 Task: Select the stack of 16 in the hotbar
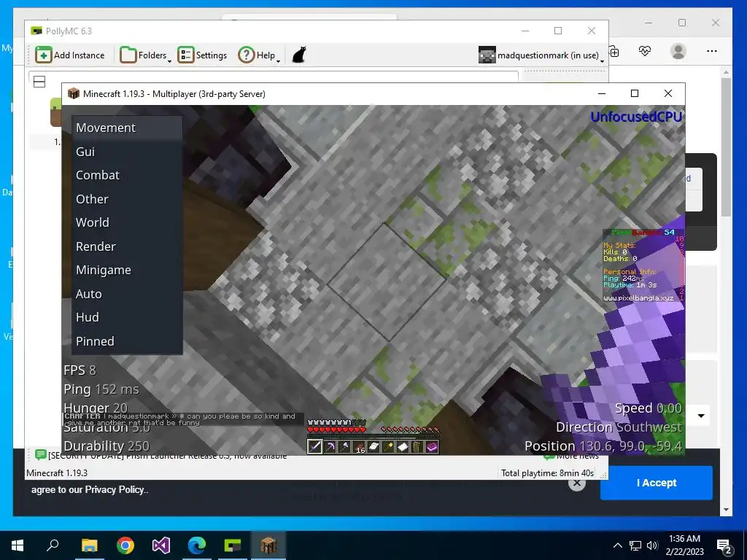click(x=359, y=447)
